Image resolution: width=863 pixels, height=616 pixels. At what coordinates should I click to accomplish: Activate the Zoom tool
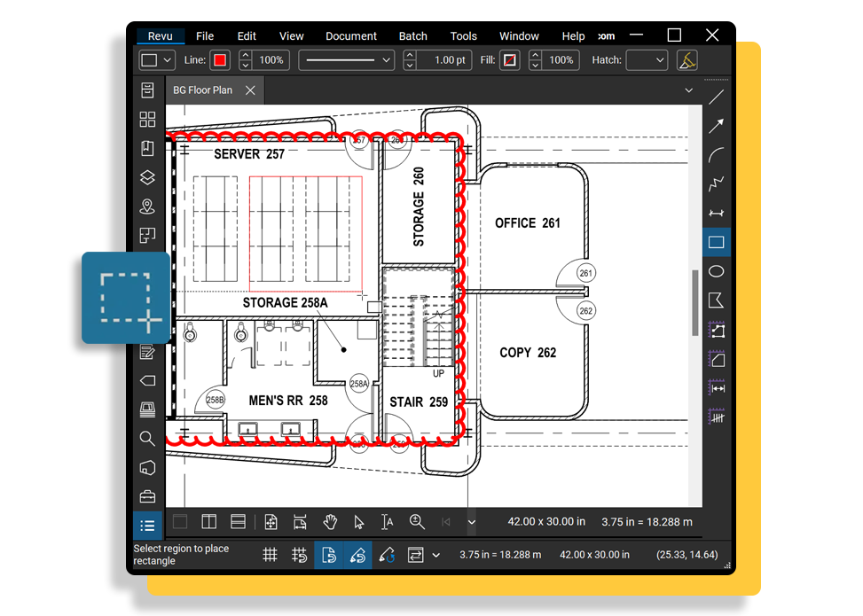417,522
